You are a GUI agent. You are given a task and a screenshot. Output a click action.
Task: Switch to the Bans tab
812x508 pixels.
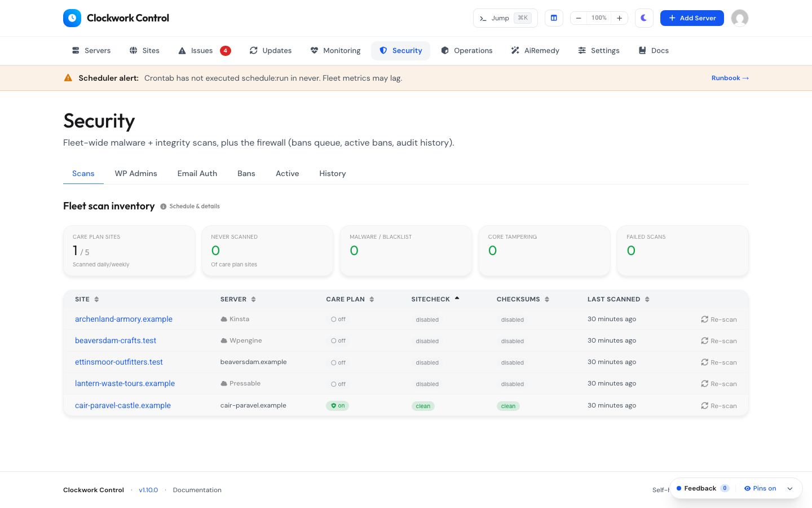[246, 174]
